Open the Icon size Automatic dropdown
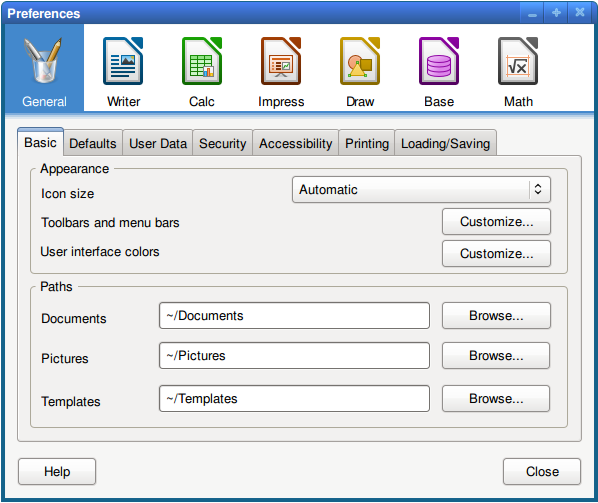Viewport: 598px width, 503px height. click(421, 190)
